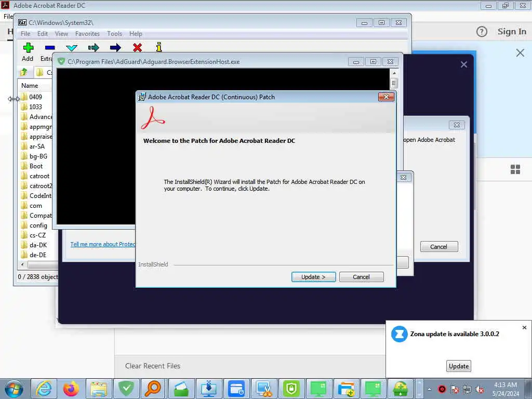Click the Zona logo in notification
Screen dimensions: 532x399
point(400,334)
